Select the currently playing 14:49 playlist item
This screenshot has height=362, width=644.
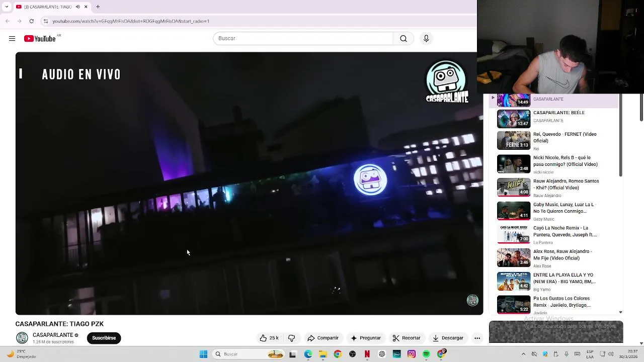tap(553, 101)
